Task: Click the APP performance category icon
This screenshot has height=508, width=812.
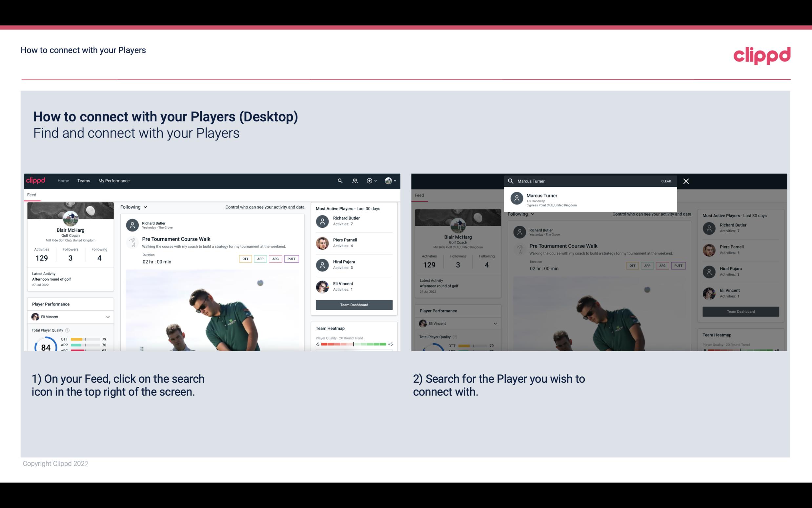Action: click(260, 259)
